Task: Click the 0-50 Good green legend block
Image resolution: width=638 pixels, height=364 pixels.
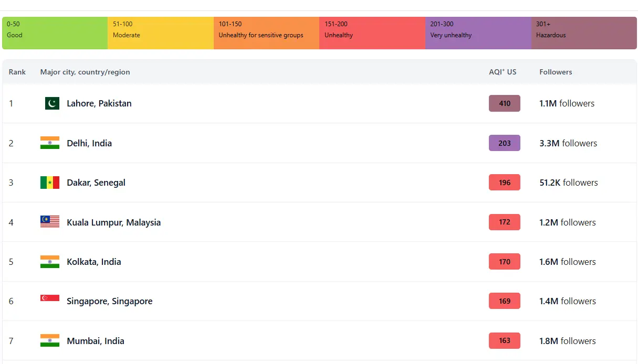Action: (x=55, y=33)
